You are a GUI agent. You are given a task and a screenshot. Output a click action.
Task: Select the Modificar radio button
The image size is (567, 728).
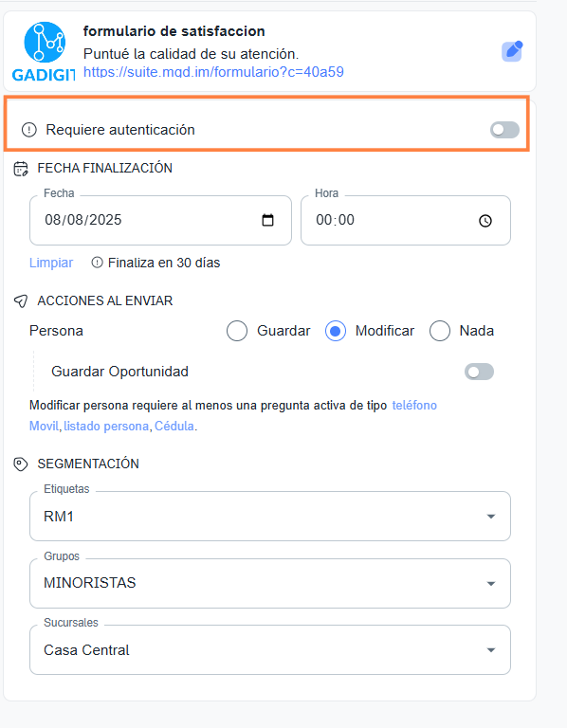[x=336, y=331]
